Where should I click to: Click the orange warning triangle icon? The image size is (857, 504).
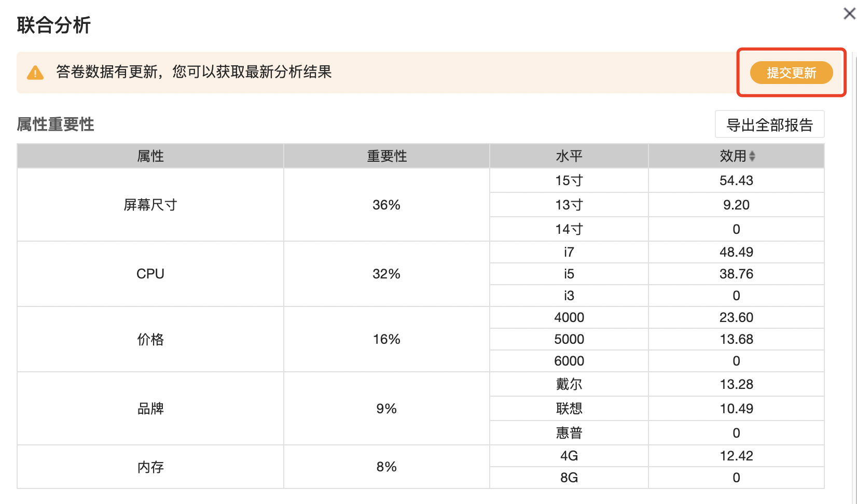pos(35,73)
